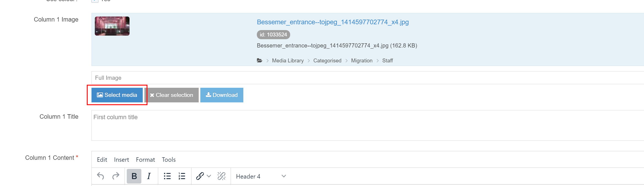This screenshot has width=644, height=186.
Task: Click the undo arrow icon
Action: tap(101, 176)
